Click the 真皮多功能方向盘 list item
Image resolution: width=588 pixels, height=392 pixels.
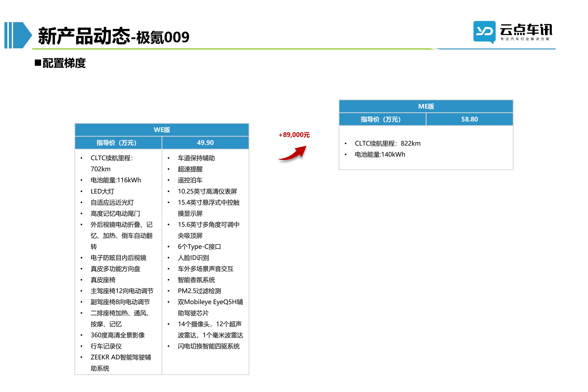tap(115, 269)
